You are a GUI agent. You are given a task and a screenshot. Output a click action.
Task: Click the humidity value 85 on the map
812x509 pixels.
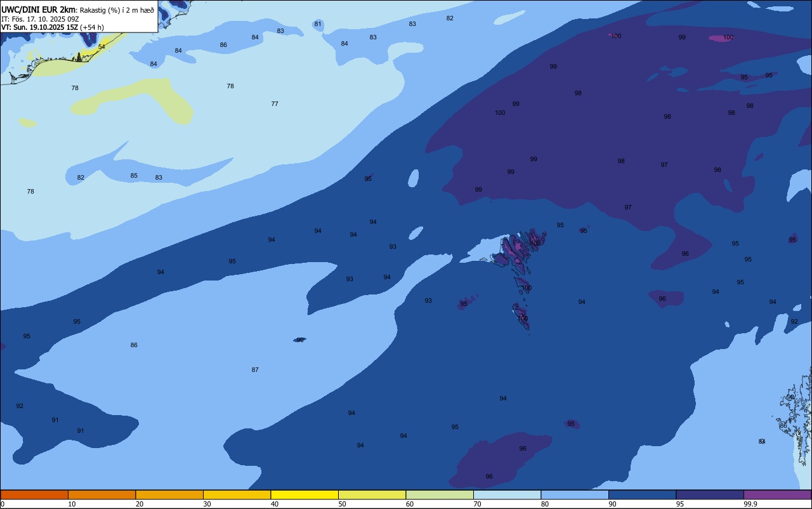point(134,176)
